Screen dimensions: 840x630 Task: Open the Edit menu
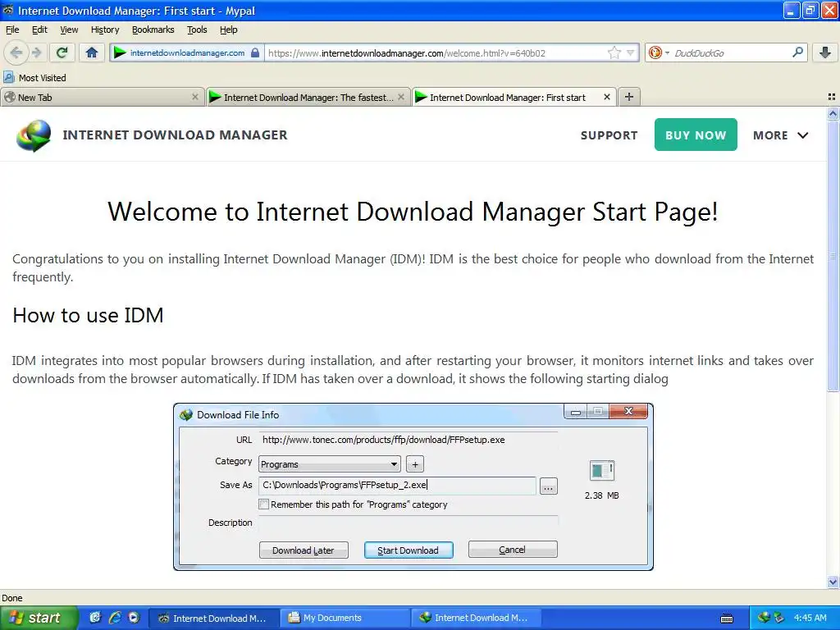tap(39, 30)
